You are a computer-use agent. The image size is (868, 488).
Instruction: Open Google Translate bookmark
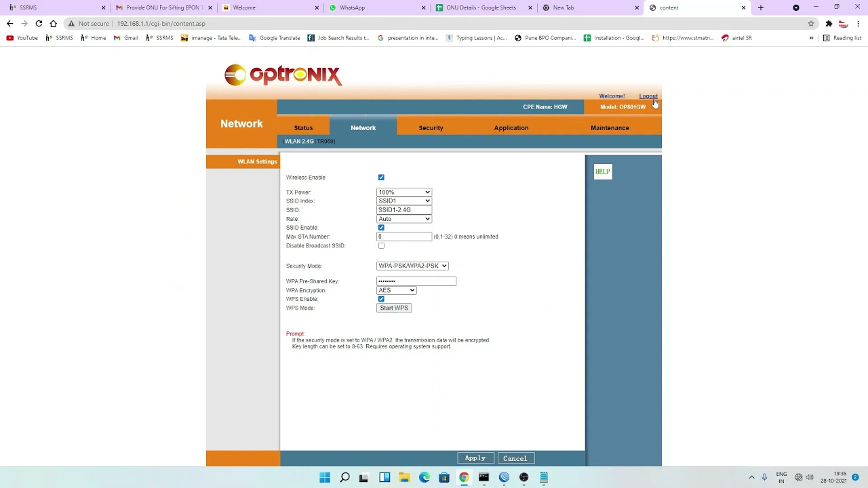click(275, 38)
